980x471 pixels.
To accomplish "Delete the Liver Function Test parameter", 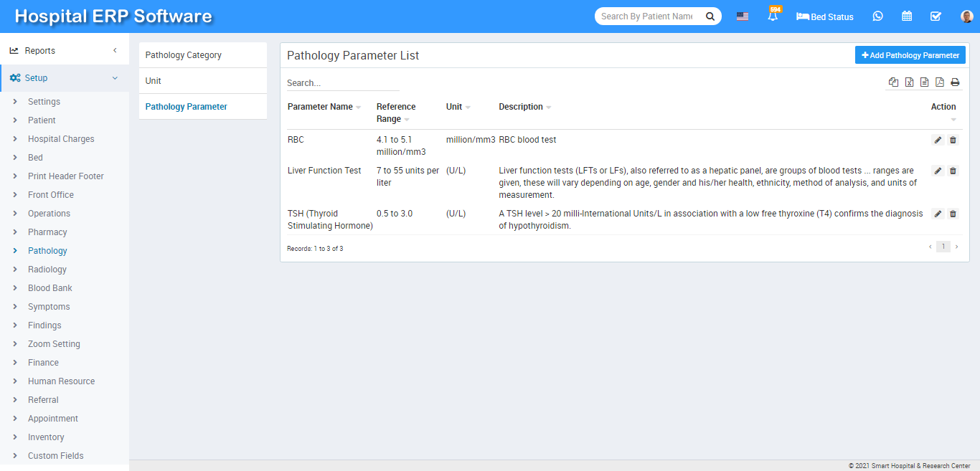I will pos(953,171).
